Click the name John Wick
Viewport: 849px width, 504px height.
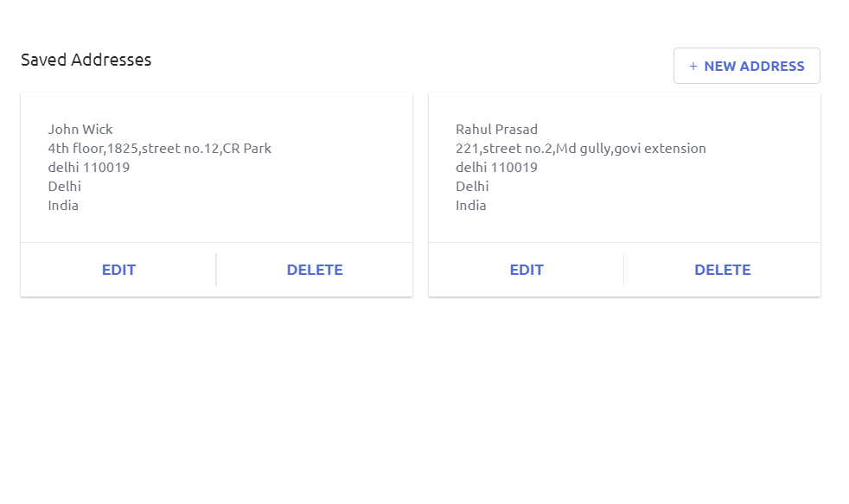80,130
